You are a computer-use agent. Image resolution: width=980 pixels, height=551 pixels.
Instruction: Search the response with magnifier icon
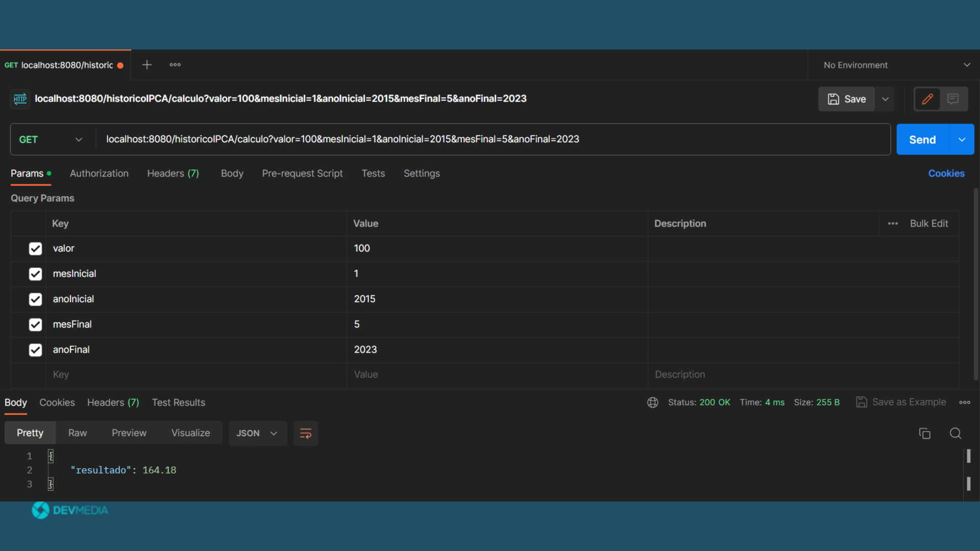[955, 433]
